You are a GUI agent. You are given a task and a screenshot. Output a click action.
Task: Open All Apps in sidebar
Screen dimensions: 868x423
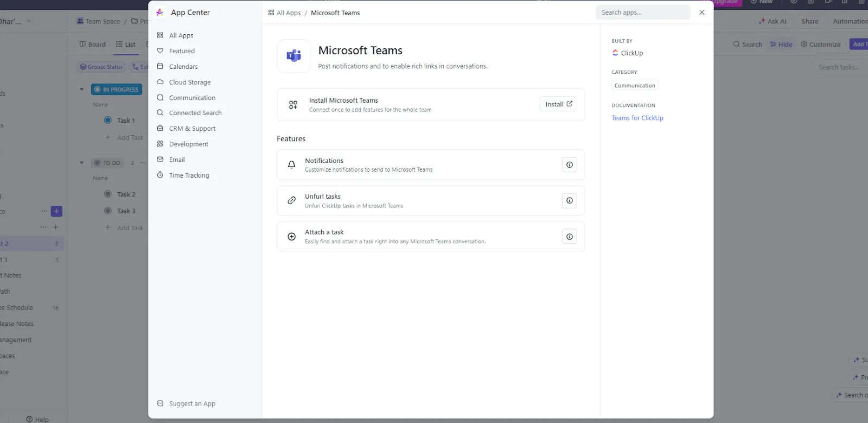click(181, 35)
